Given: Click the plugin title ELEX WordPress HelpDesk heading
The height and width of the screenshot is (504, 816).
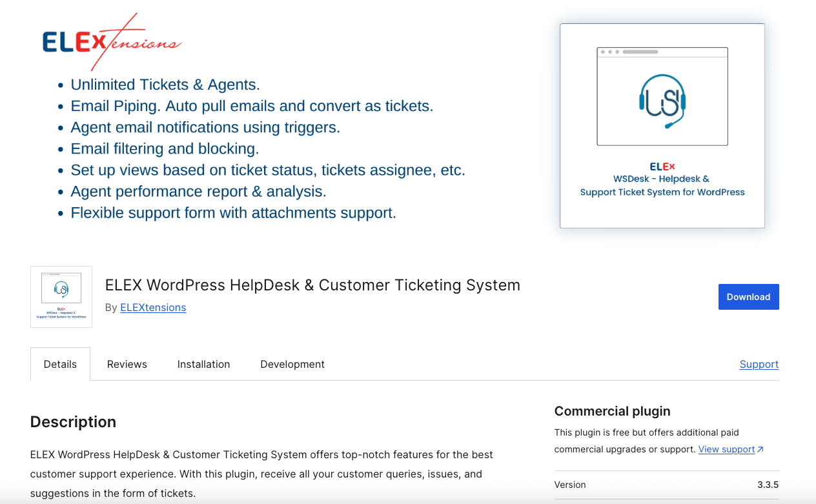Looking at the screenshot, I should point(312,285).
